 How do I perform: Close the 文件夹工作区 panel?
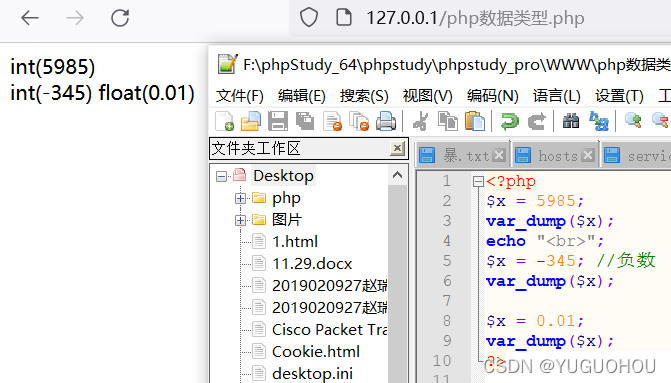pos(397,148)
